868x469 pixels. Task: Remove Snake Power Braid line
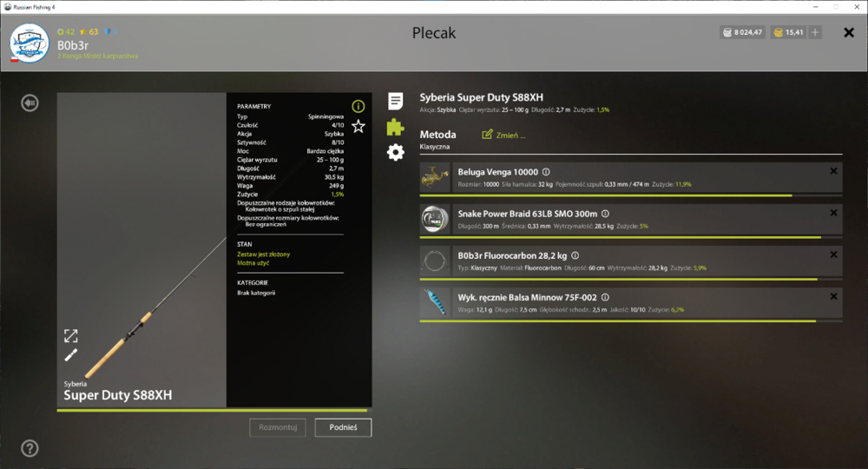tap(833, 213)
